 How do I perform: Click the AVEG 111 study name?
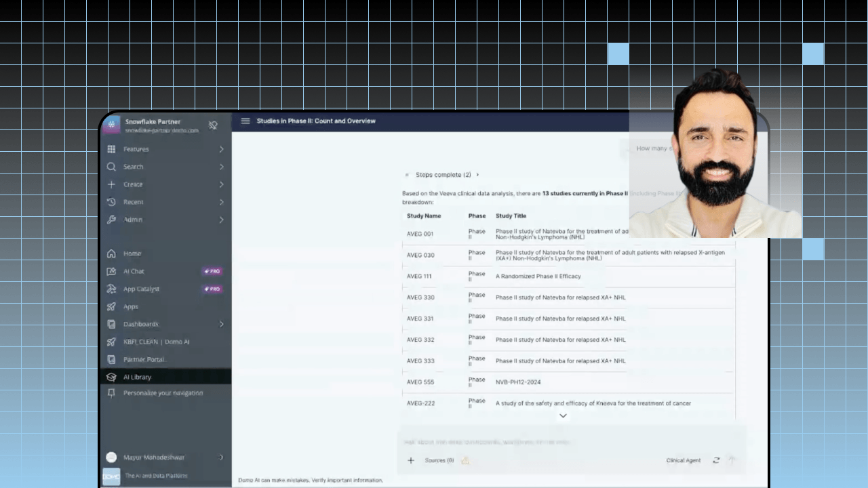pos(419,277)
